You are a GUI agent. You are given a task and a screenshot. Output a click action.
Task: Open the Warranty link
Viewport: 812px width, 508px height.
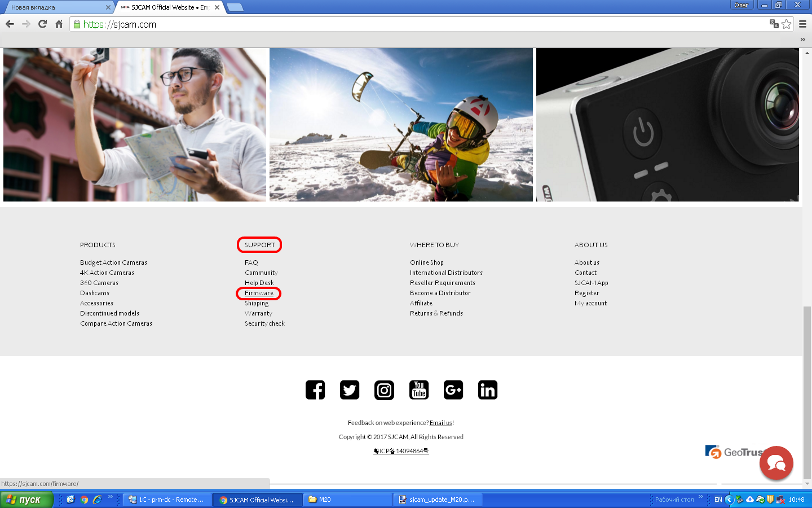pos(258,313)
